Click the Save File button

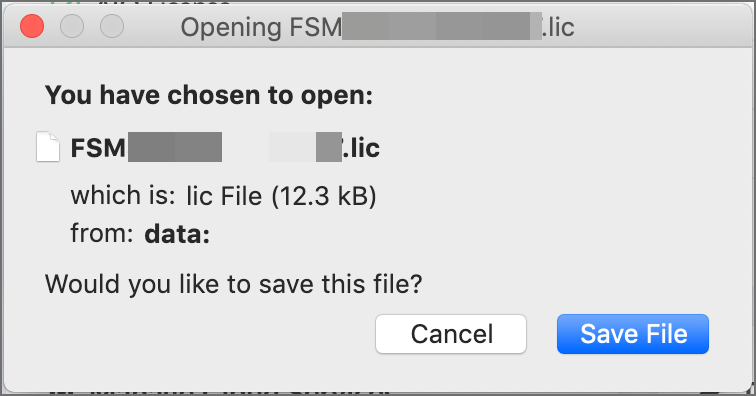coord(633,334)
